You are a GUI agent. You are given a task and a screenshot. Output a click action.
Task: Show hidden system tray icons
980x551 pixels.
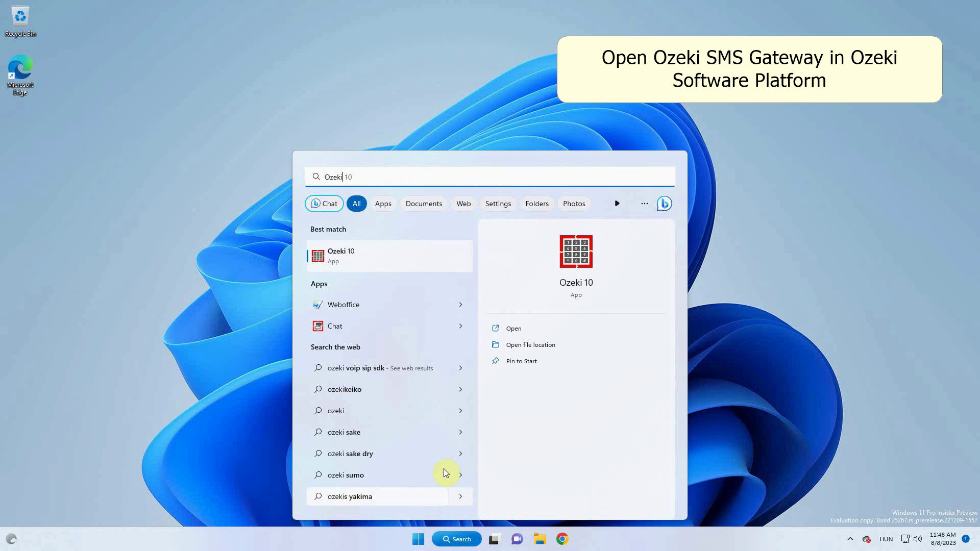[850, 539]
